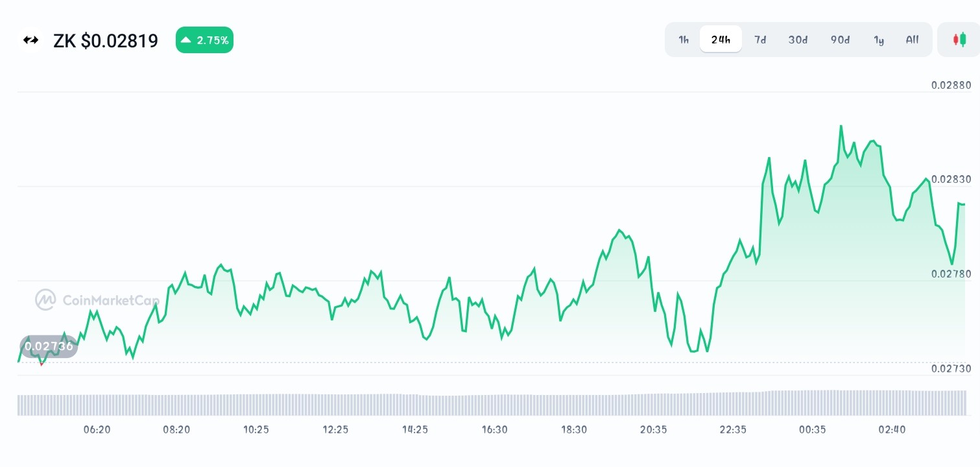980x467 pixels.
Task: Click the 16:30 time axis label
Action: pyautogui.click(x=494, y=429)
